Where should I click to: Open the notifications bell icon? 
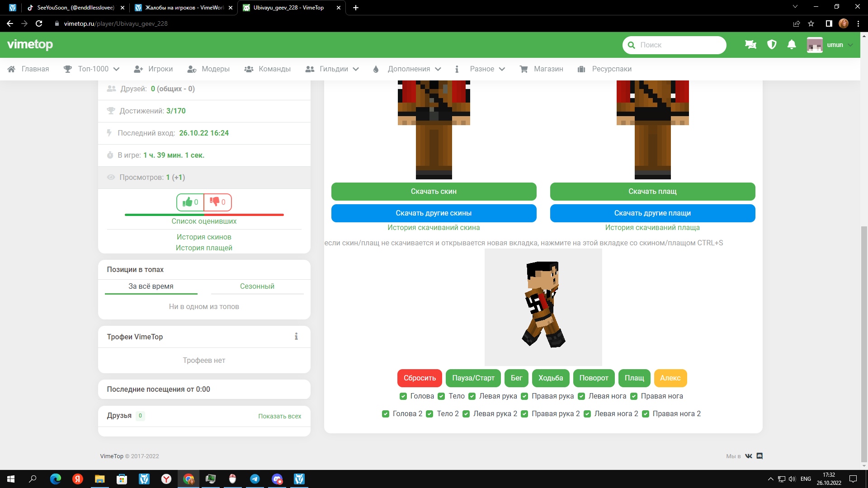tap(791, 45)
